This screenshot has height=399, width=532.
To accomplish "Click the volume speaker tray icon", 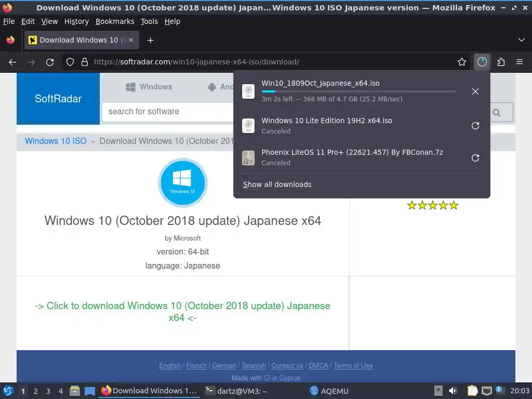I will tap(453, 391).
